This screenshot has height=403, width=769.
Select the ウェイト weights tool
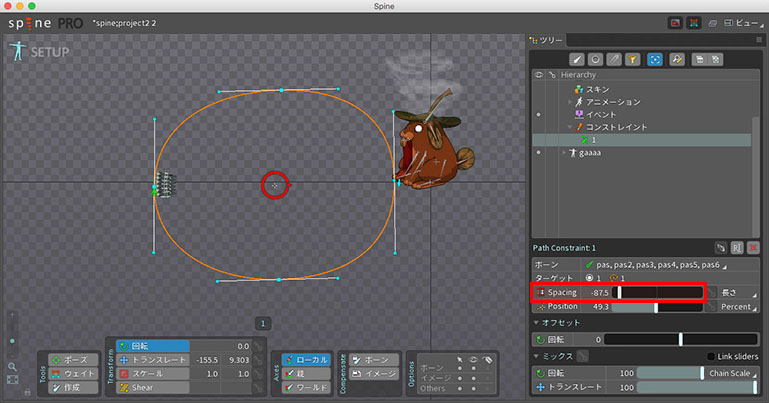(73, 374)
